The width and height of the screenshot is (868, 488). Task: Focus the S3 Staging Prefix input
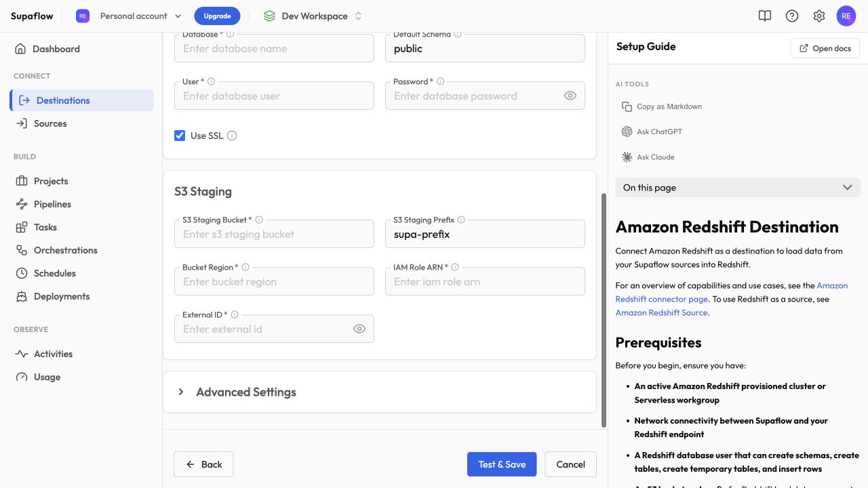pyautogui.click(x=485, y=234)
